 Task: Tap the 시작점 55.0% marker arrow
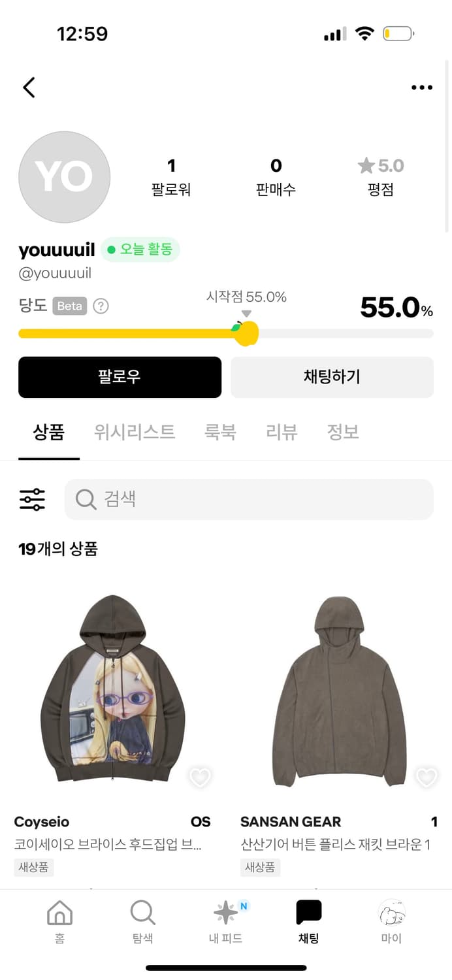coord(246,314)
